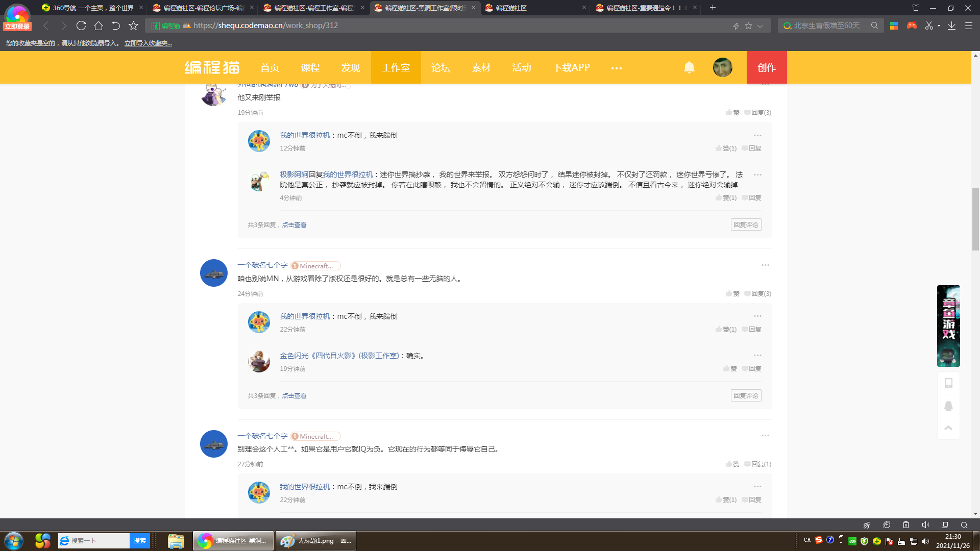The height and width of the screenshot is (551, 980).
Task: Click the 下载APP navigation item
Action: (571, 67)
